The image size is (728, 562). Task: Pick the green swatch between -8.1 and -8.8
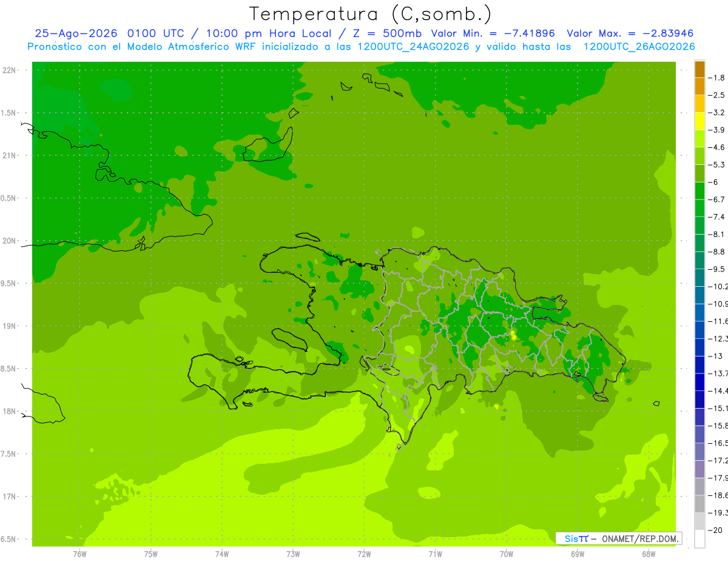[x=699, y=243]
